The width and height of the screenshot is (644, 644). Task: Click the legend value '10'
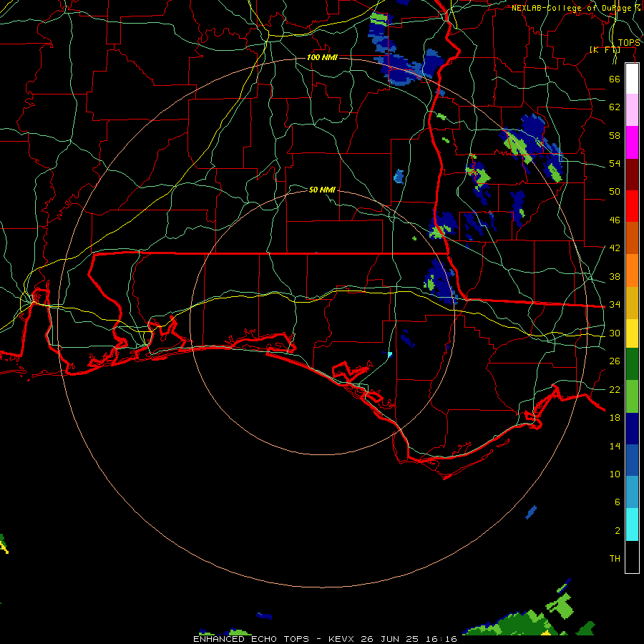(615, 474)
